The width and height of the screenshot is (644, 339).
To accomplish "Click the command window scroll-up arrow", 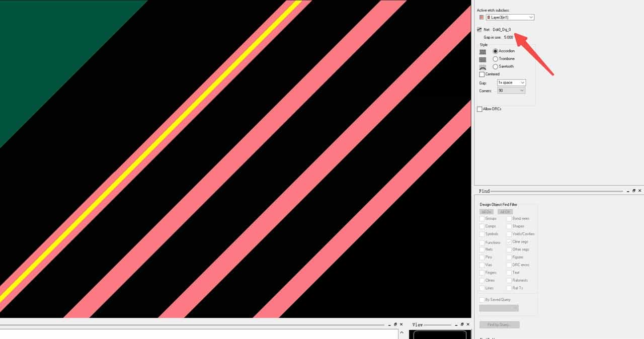I will (x=401, y=332).
